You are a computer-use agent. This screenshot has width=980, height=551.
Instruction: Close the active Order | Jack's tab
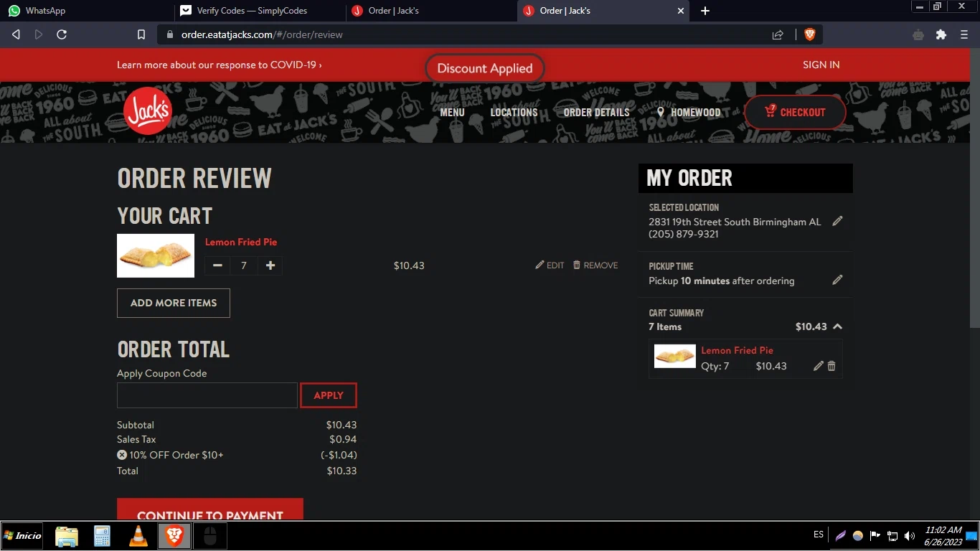[x=681, y=11]
